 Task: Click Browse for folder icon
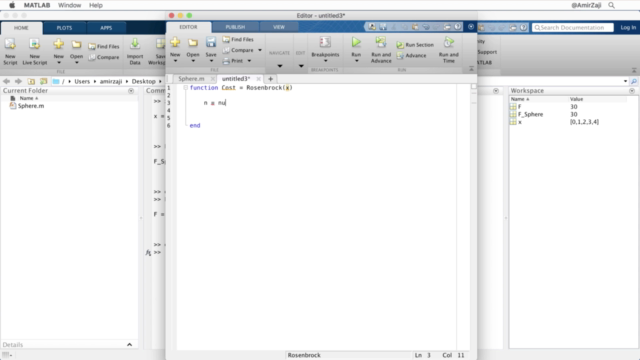[x=43, y=81]
